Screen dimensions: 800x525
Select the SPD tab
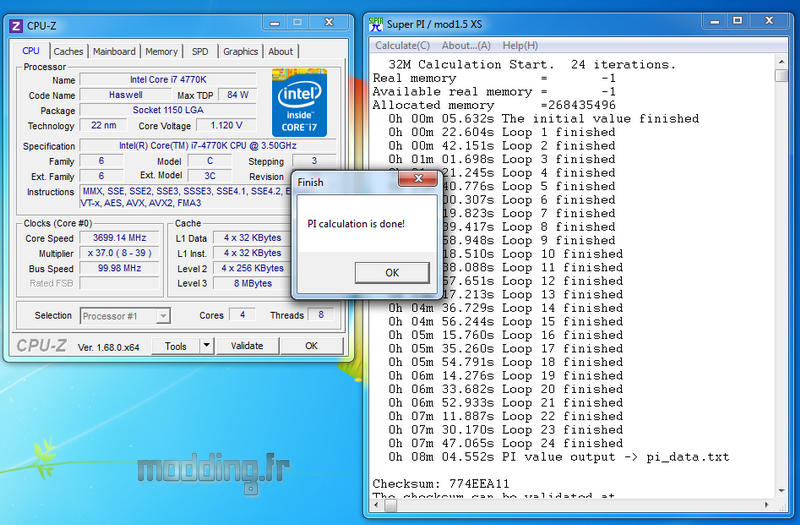click(200, 52)
